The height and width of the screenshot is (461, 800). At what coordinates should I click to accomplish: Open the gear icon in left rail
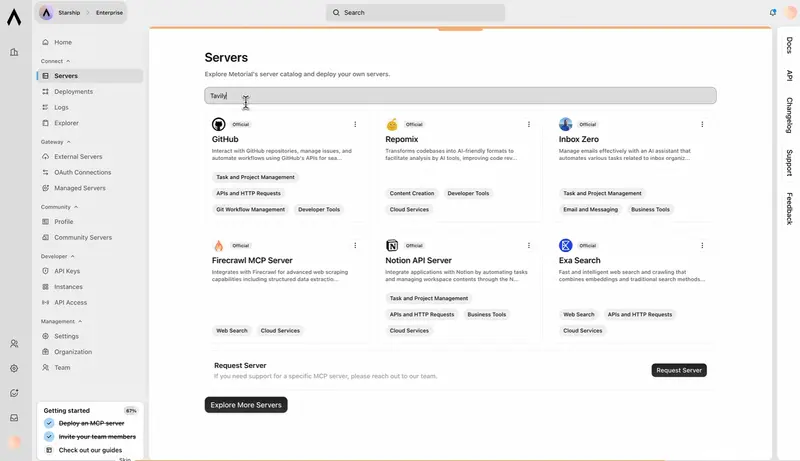14,368
